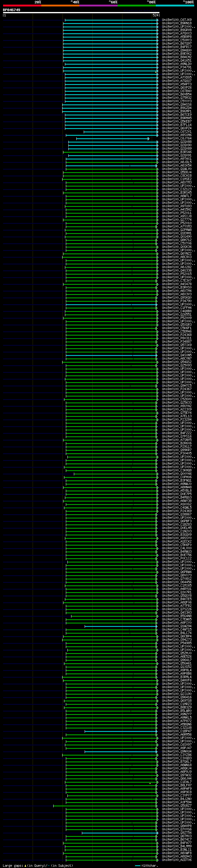Select hit label UniRef100_Q27774
This screenshot has width=197, height=868.
coord(177,220)
